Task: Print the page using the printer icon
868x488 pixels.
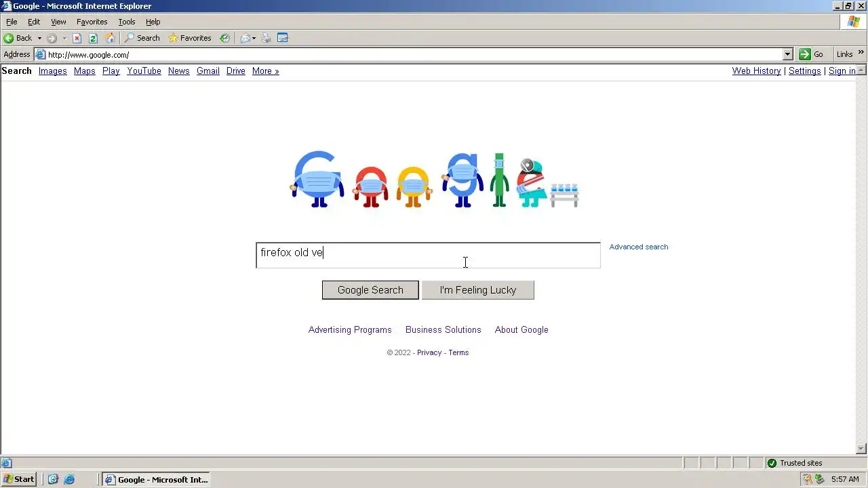Action: 266,38
